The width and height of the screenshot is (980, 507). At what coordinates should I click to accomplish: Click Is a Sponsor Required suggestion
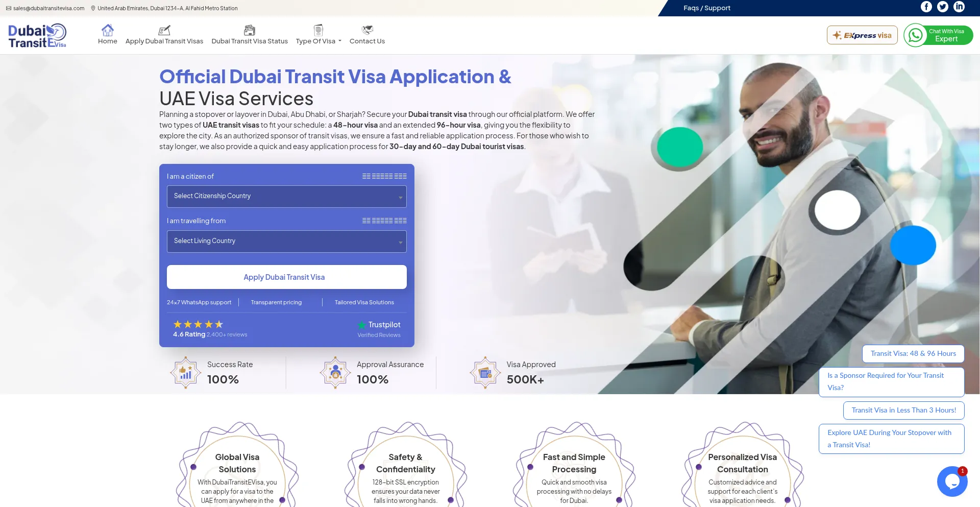892,382
